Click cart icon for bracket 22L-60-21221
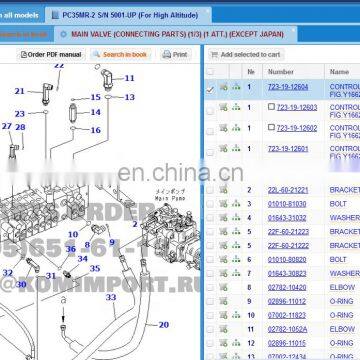This screenshot has width=360, height=360. coord(223,190)
